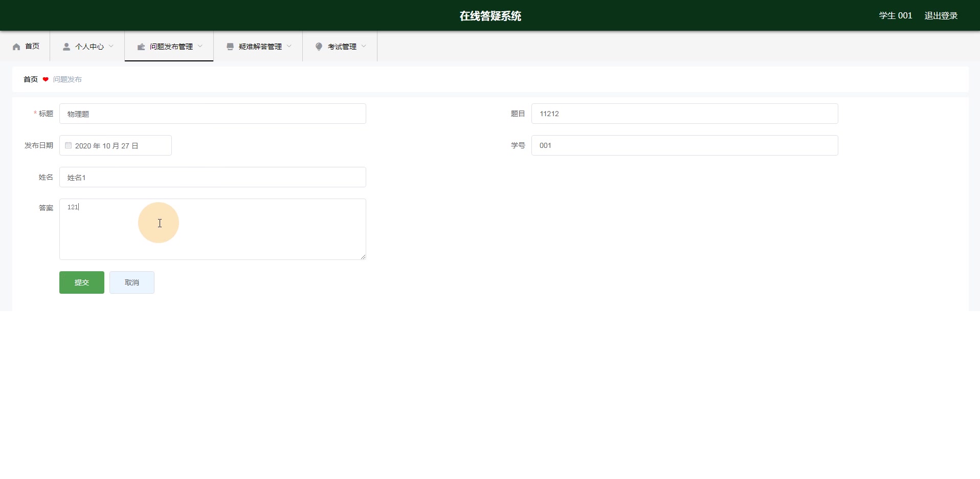Expand the 疑难解答管理 dropdown arrow
Image resolution: width=980 pixels, height=479 pixels.
click(289, 46)
